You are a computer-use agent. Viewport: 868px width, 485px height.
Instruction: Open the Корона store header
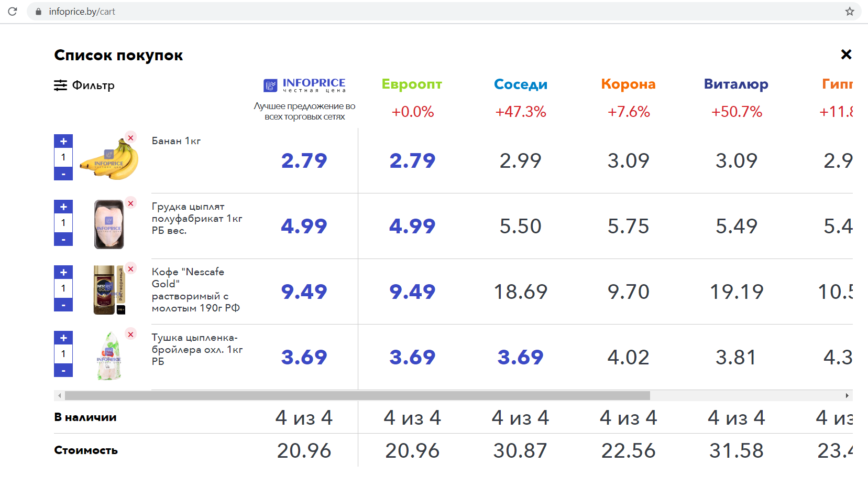[x=628, y=84]
